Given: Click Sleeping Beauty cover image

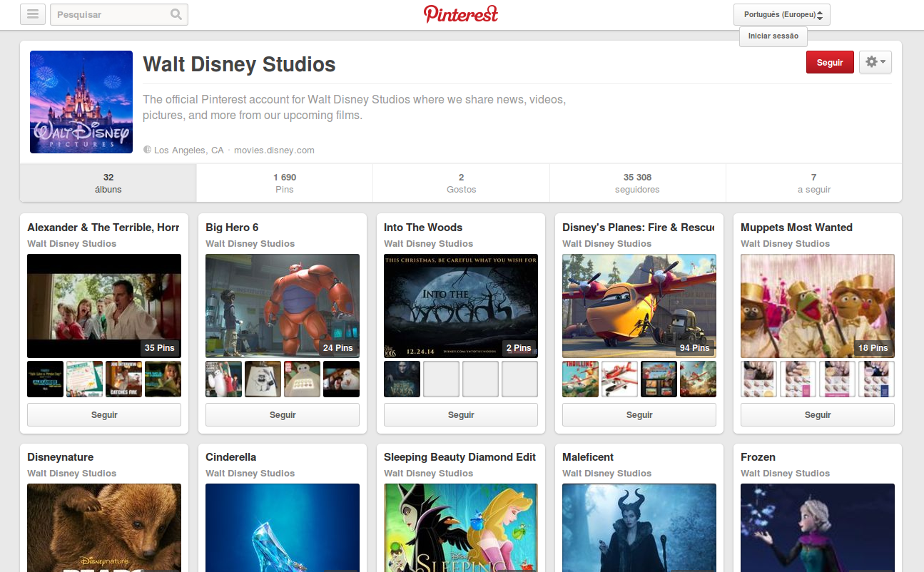Looking at the screenshot, I should click(x=461, y=528).
